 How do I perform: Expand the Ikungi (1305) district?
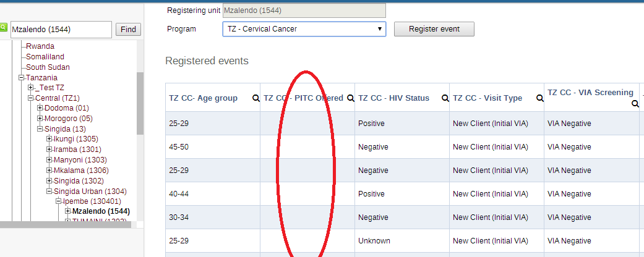tap(49, 139)
